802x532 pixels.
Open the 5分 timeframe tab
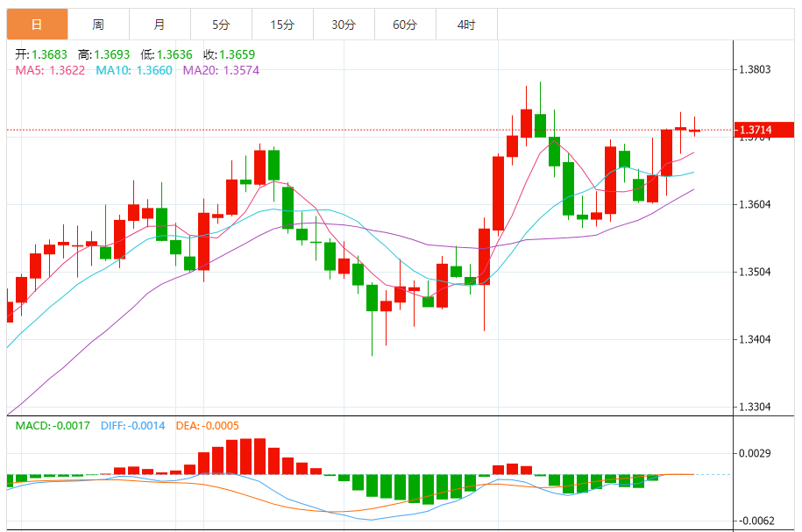point(222,24)
